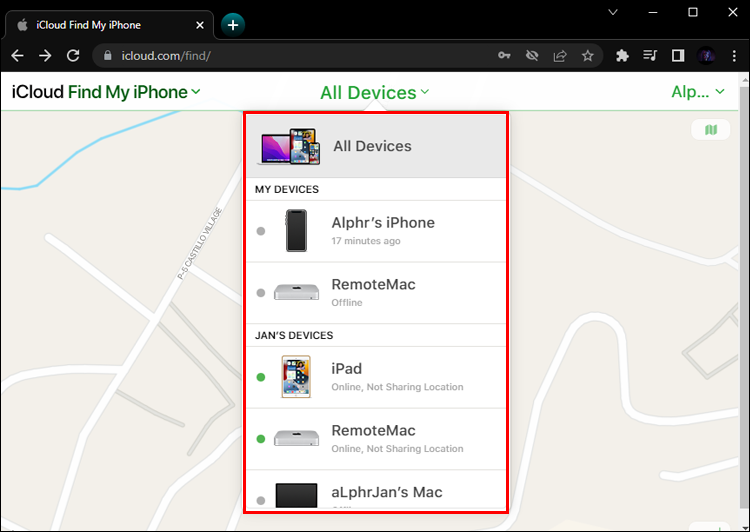
Task: Select All Devices in the list
Action: click(x=376, y=146)
